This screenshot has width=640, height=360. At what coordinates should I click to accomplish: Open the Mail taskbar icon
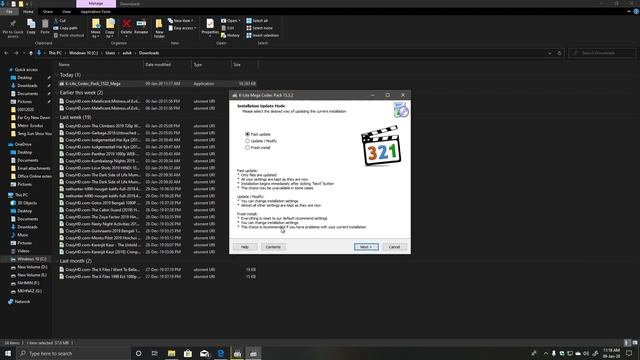[x=204, y=353]
